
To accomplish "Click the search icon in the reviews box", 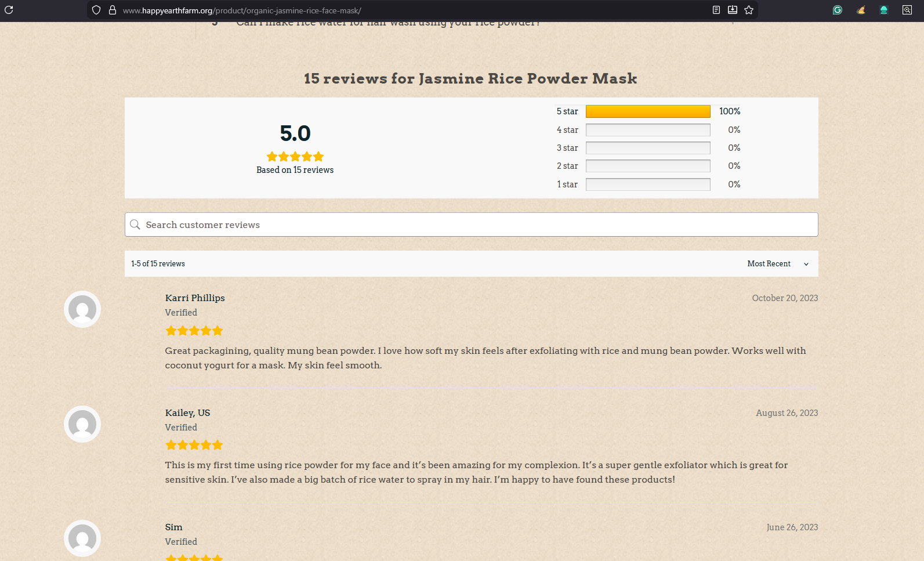I will 135,225.
